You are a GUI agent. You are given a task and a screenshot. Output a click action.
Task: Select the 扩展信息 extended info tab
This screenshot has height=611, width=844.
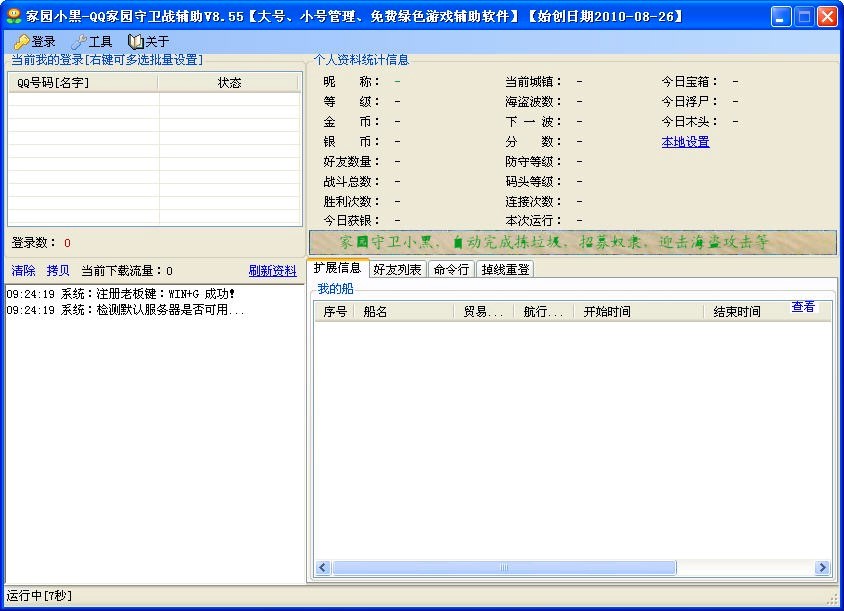(340, 268)
